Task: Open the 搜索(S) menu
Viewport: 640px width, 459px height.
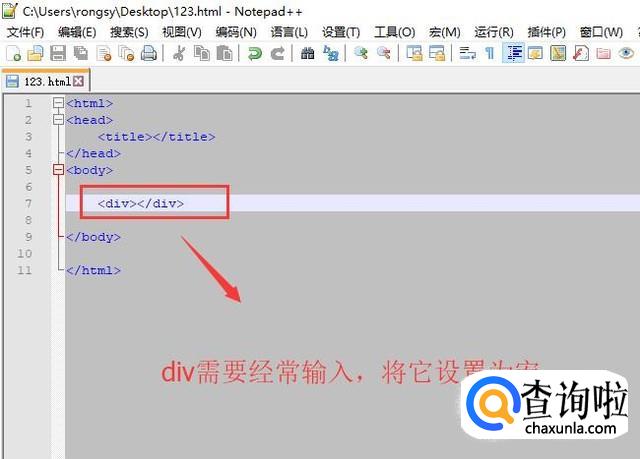Action: 129,32
